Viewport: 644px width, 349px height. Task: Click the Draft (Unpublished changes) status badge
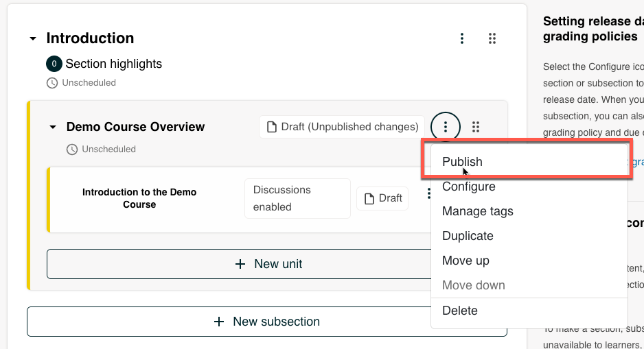342,127
